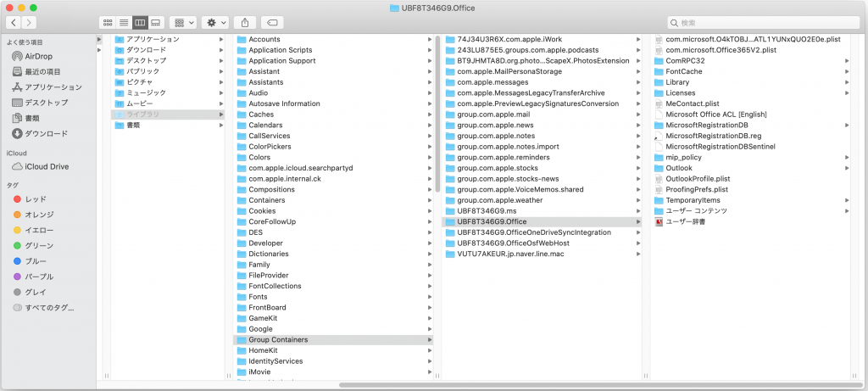Select the イエロー yellow tag

(33, 230)
